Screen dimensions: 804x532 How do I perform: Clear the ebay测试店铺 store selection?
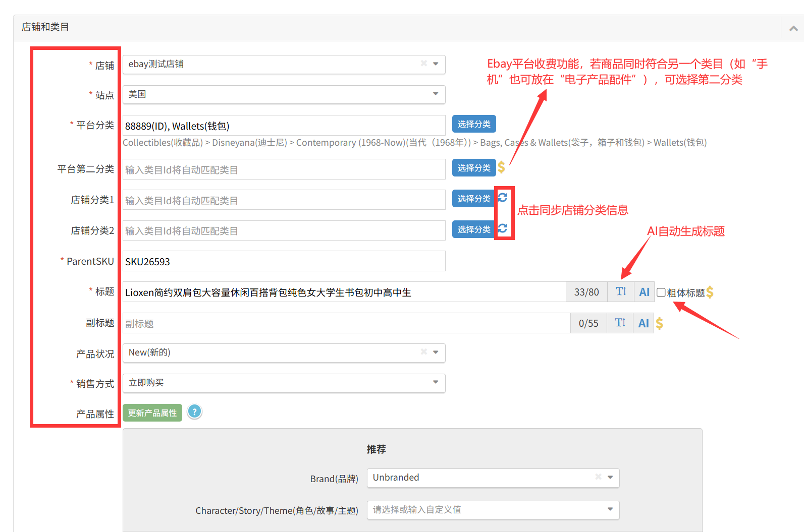click(x=424, y=64)
